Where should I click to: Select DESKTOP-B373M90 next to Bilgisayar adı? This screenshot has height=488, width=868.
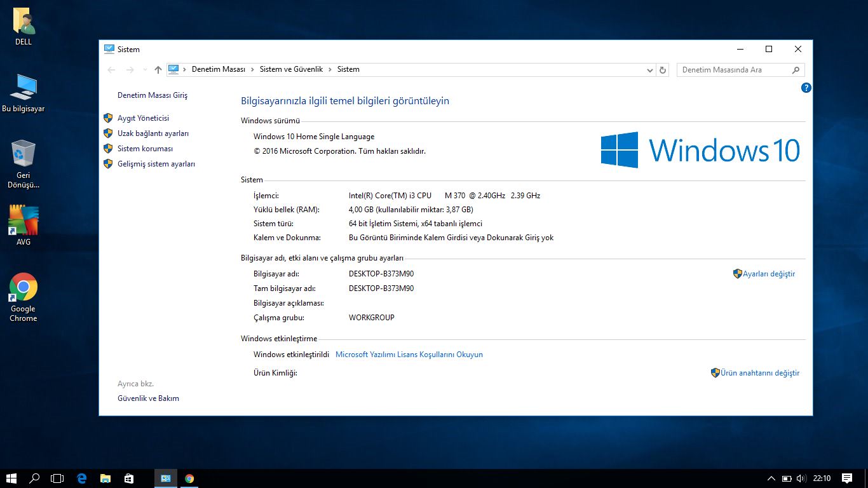(381, 274)
